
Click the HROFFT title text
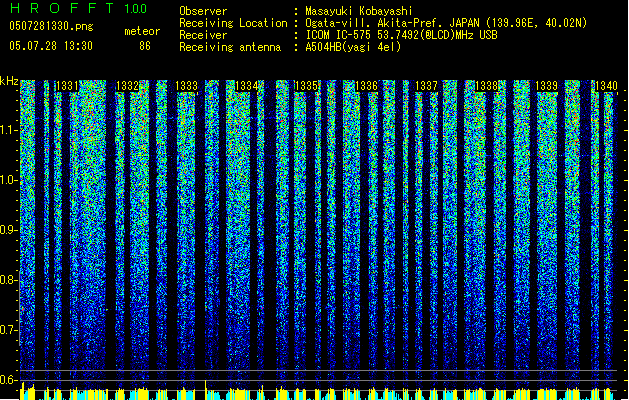tap(62, 8)
